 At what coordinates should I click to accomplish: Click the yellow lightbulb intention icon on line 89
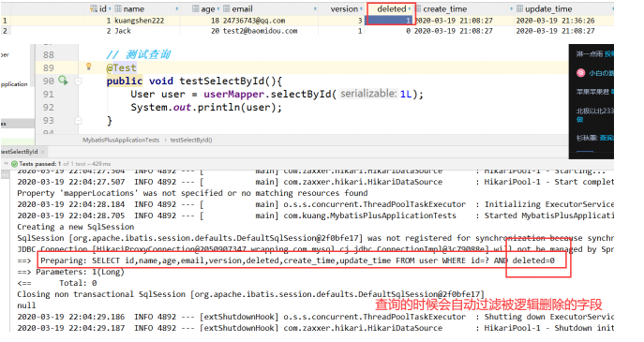click(x=88, y=67)
